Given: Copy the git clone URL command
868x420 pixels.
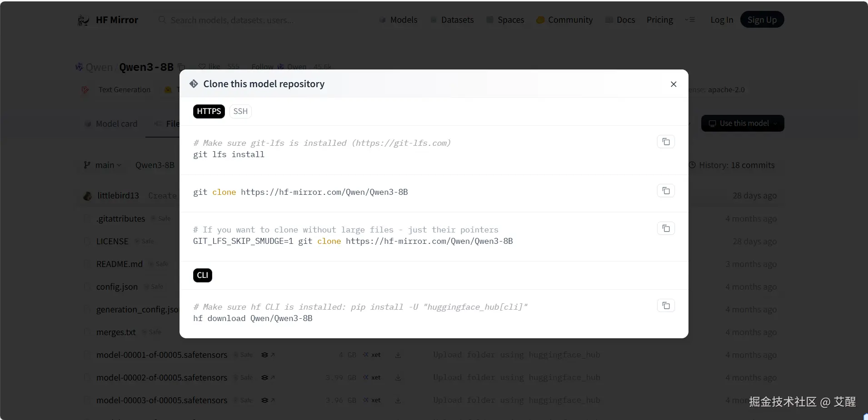Looking at the screenshot, I should tap(666, 191).
